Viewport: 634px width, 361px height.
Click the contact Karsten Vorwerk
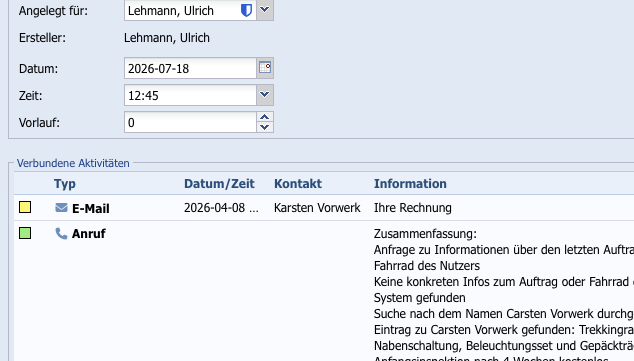(x=317, y=208)
